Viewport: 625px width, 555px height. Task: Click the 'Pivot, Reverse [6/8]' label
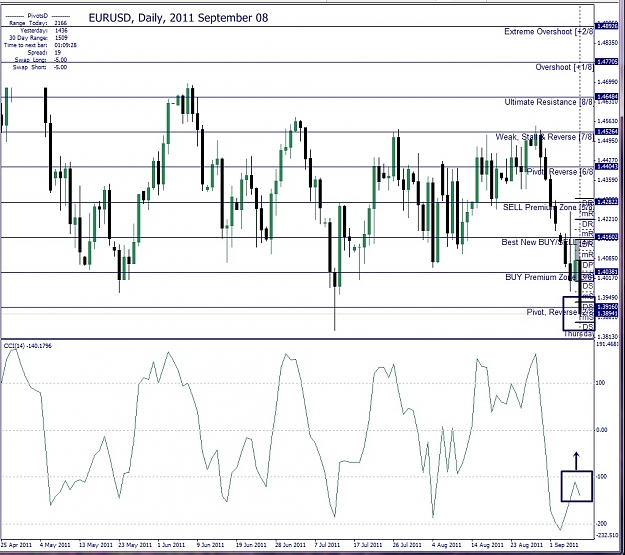click(560, 172)
